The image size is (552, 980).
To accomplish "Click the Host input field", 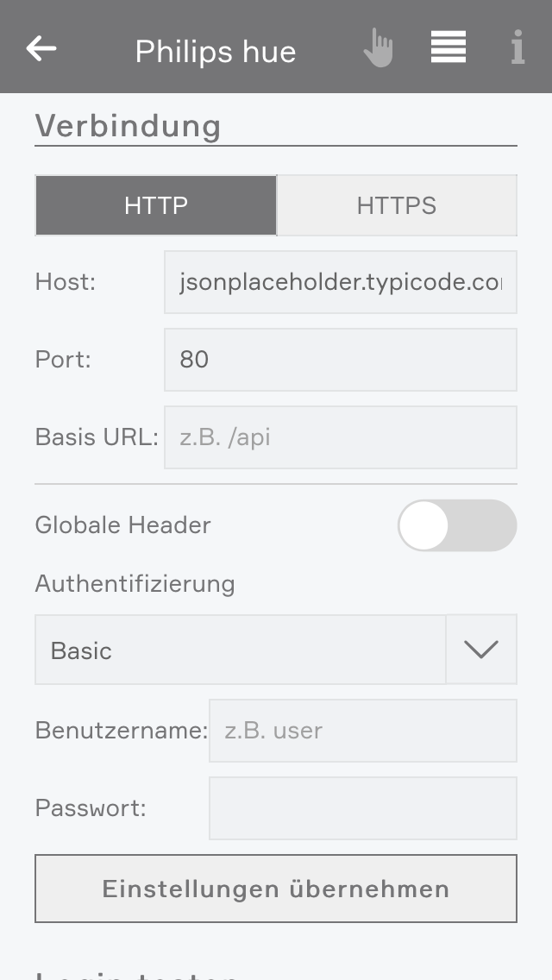I will click(x=340, y=282).
